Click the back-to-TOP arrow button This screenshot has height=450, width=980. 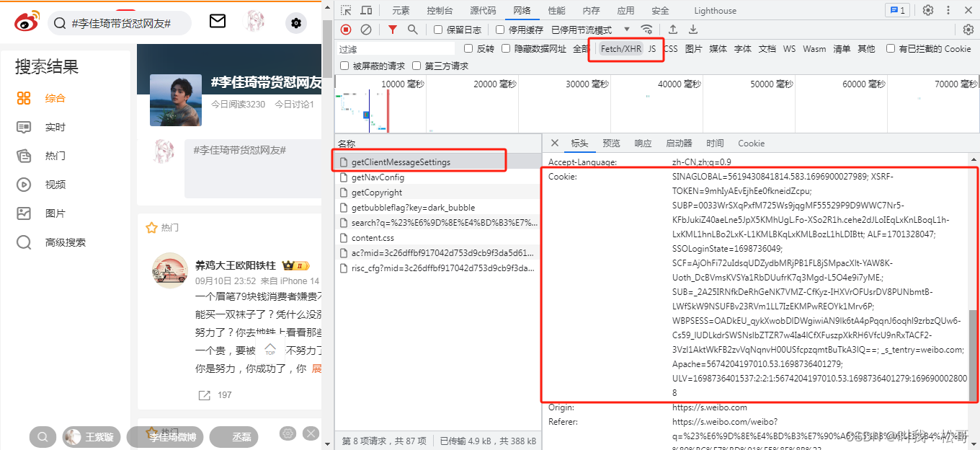(270, 350)
